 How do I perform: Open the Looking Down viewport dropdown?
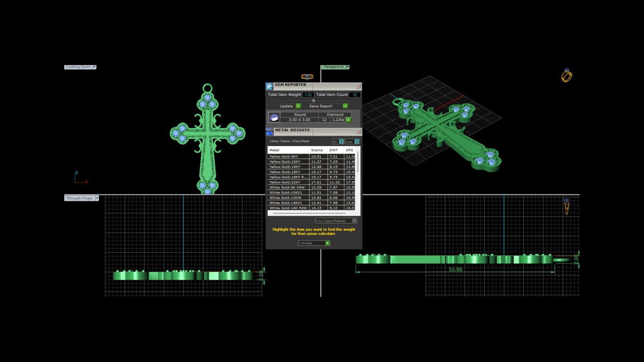coord(95,67)
